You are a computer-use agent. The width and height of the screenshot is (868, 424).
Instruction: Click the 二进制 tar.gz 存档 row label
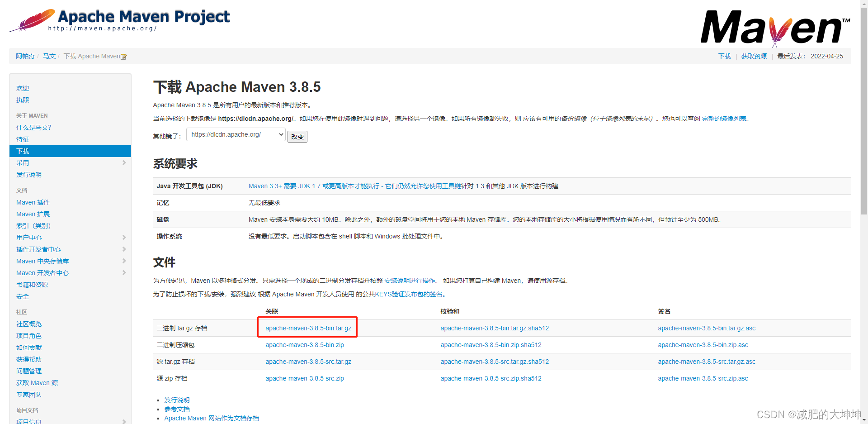[182, 328]
